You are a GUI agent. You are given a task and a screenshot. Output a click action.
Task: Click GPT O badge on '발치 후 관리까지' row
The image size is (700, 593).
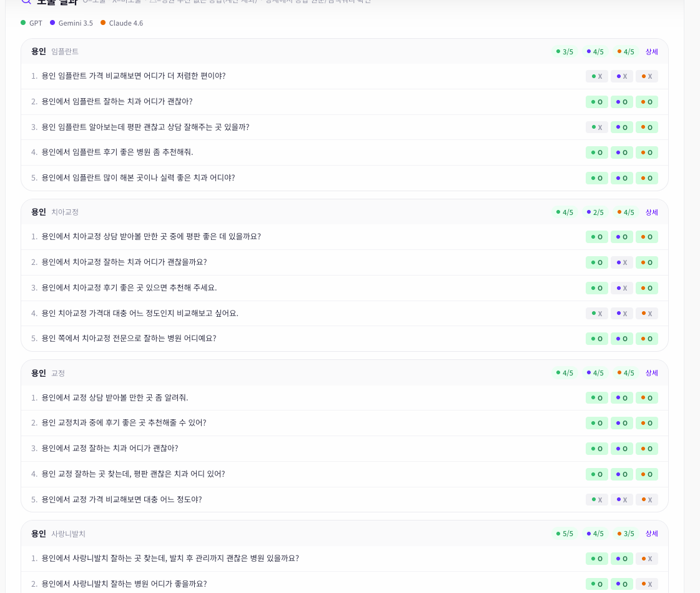(x=596, y=559)
